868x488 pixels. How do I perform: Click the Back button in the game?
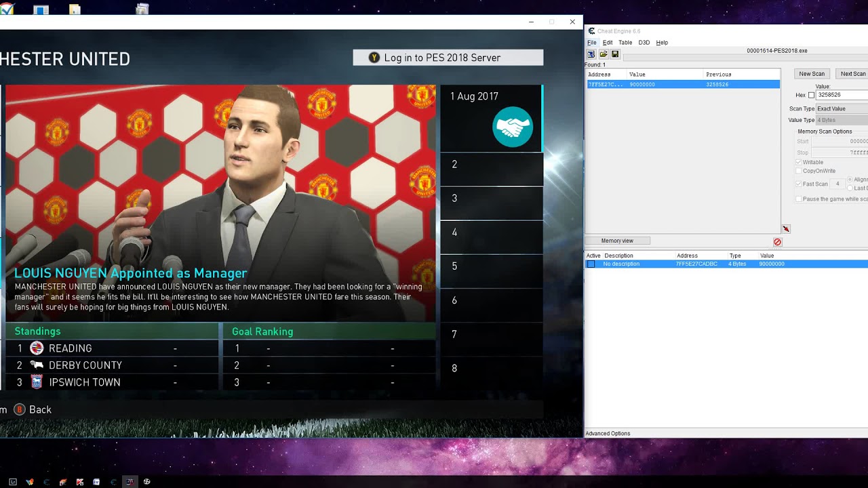(x=32, y=409)
